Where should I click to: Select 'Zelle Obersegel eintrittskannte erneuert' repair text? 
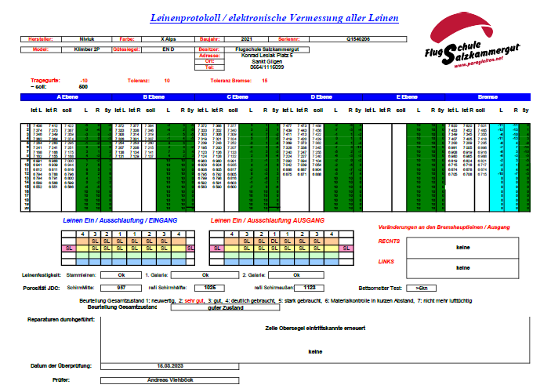pyautogui.click(x=315, y=328)
